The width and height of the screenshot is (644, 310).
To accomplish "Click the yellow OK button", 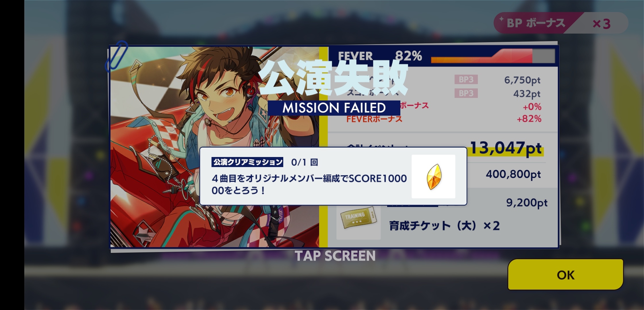I will pyautogui.click(x=565, y=275).
